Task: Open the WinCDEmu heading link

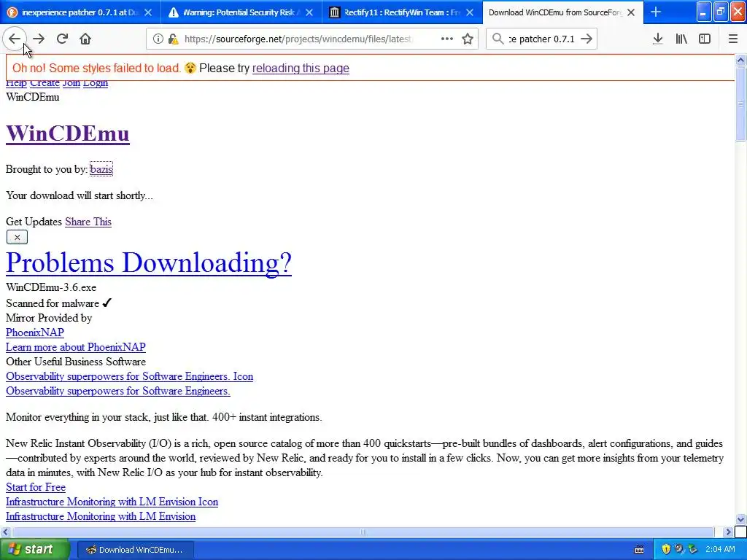Action: (68, 133)
